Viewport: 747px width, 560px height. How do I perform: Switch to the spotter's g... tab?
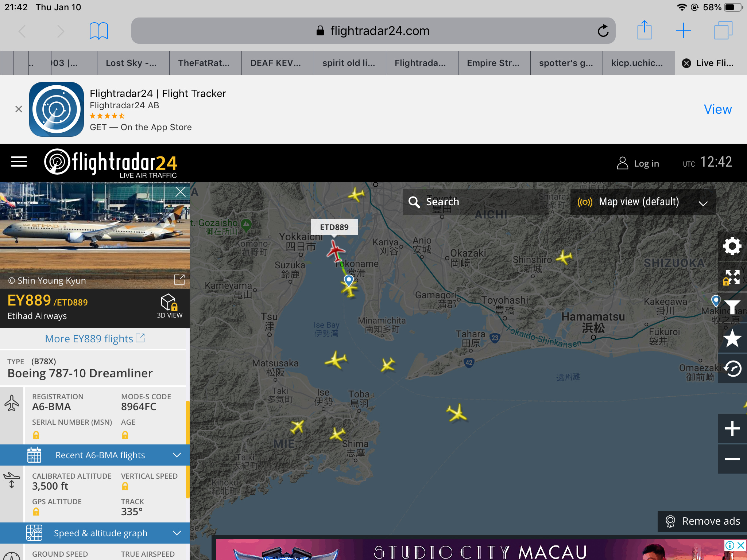point(566,63)
